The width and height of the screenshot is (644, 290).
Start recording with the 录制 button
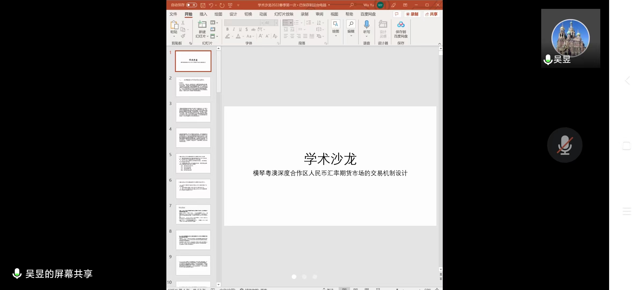[x=412, y=14]
